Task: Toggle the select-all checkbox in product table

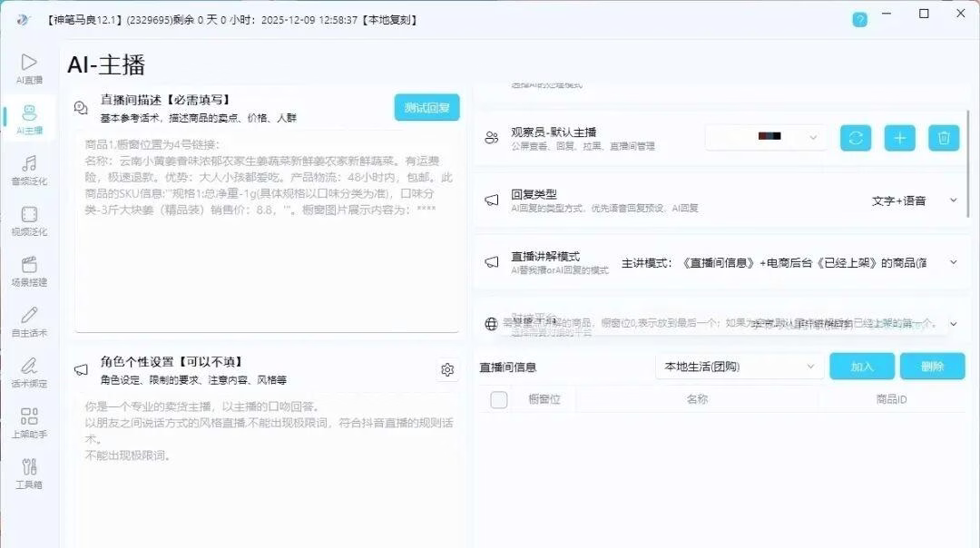Action: [x=499, y=399]
